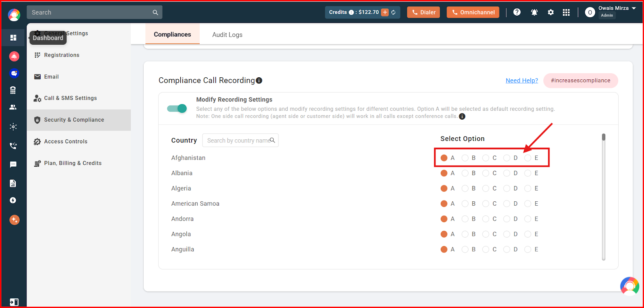Open Security & Compliance menu
This screenshot has height=308, width=644.
[79, 120]
